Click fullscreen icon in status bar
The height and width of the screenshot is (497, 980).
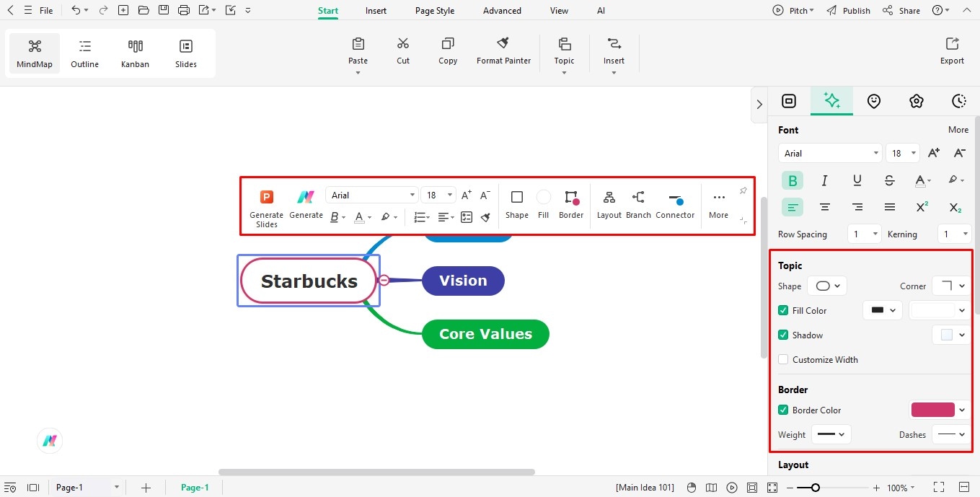(x=939, y=488)
